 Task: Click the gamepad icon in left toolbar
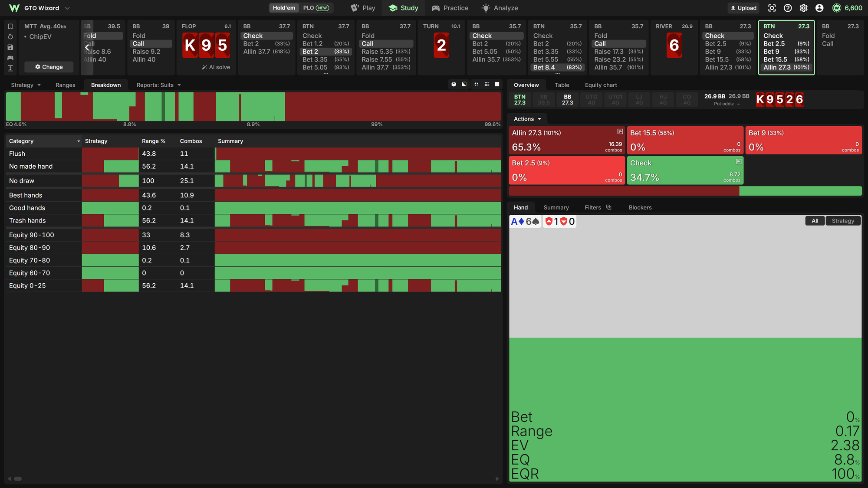tap(10, 58)
